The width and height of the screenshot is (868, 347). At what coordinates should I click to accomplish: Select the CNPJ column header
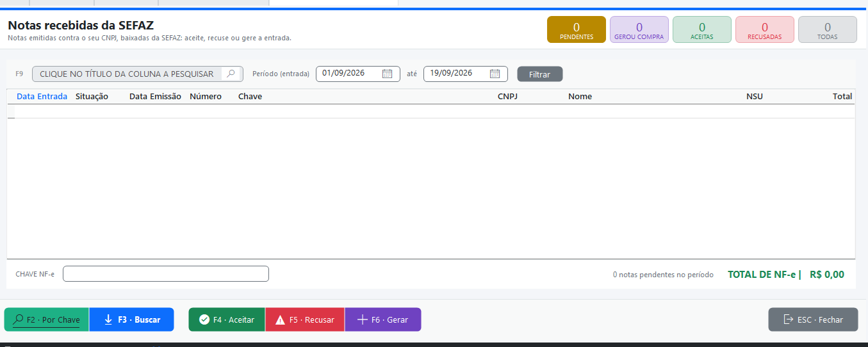[507, 96]
